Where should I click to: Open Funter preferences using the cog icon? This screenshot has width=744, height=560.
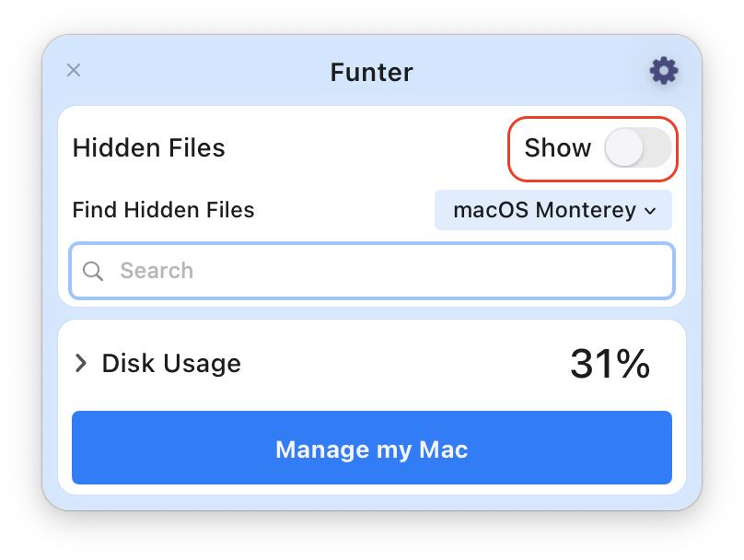(x=663, y=71)
